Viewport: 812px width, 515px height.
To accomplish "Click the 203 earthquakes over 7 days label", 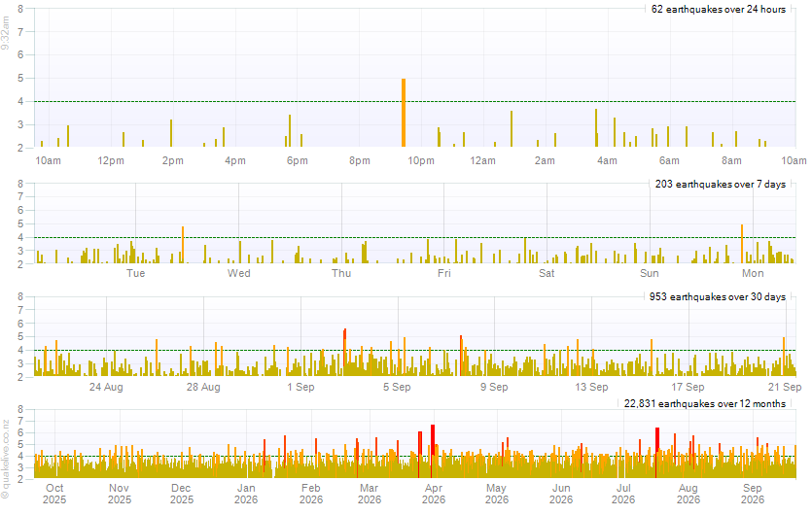I will pyautogui.click(x=720, y=185).
